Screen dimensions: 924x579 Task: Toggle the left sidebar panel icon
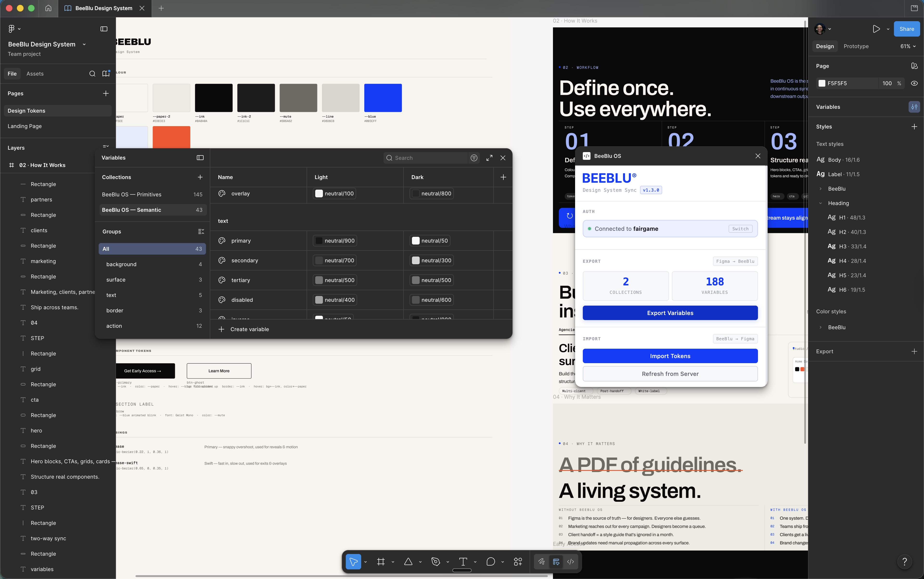pyautogui.click(x=104, y=29)
